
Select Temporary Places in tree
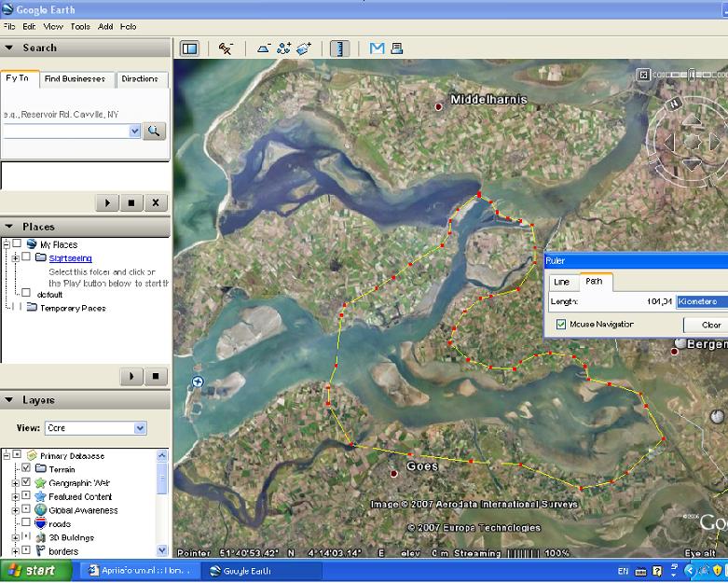(x=73, y=308)
